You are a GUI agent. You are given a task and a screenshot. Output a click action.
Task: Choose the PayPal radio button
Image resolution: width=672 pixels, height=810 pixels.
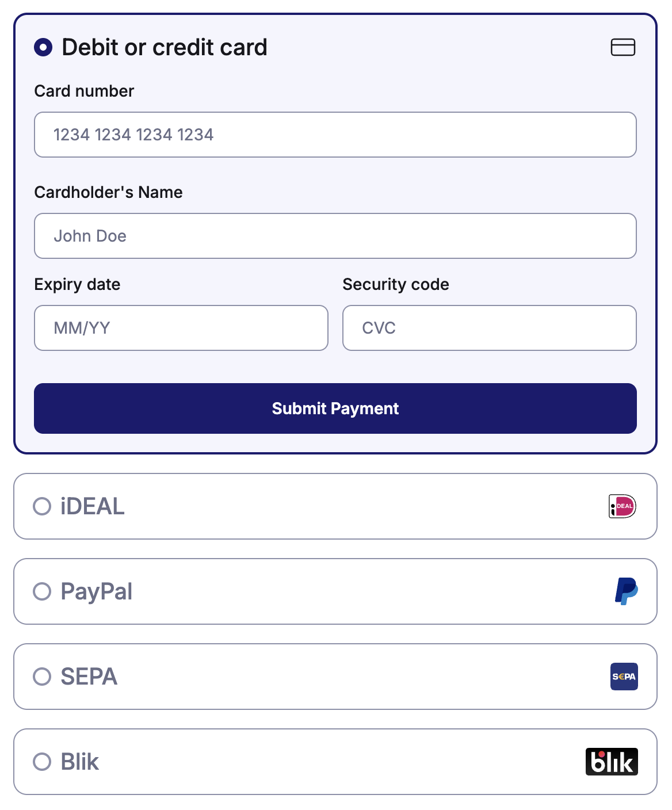click(42, 591)
